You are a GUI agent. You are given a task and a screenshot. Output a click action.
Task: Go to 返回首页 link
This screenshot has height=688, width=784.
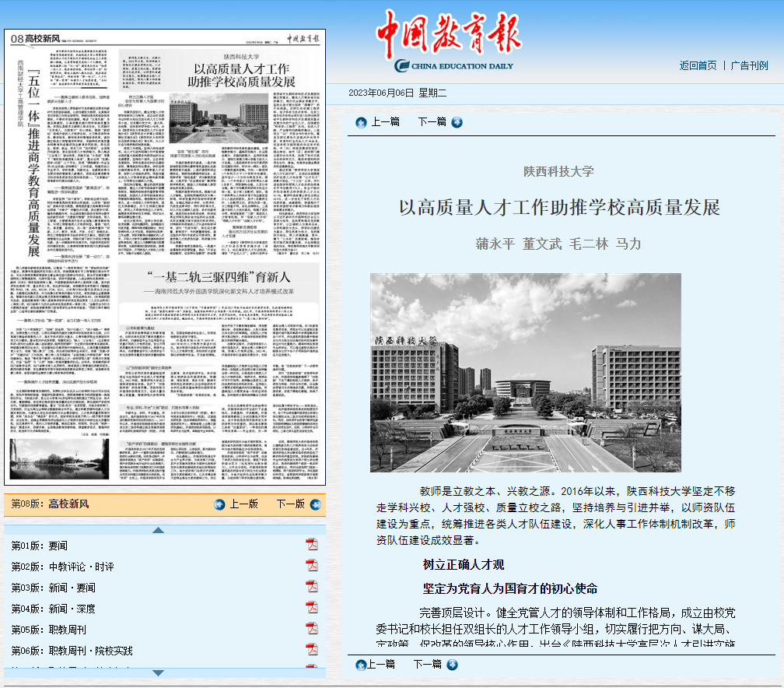click(x=698, y=65)
